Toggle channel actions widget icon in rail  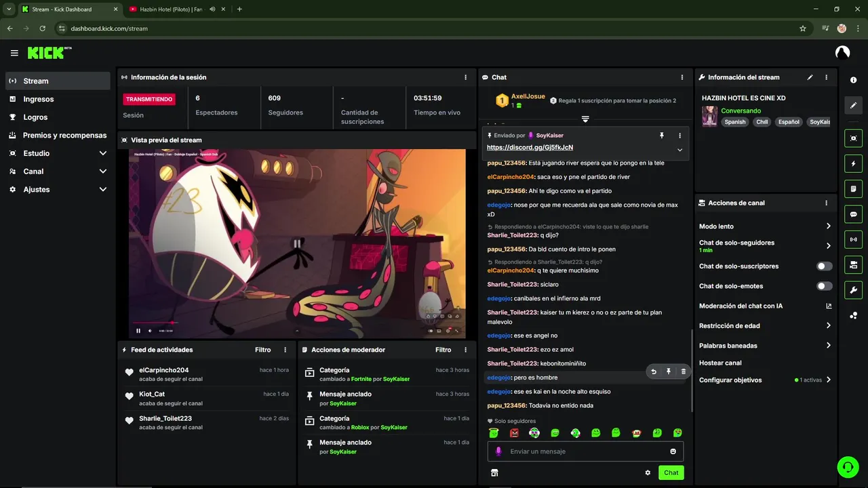point(853,264)
